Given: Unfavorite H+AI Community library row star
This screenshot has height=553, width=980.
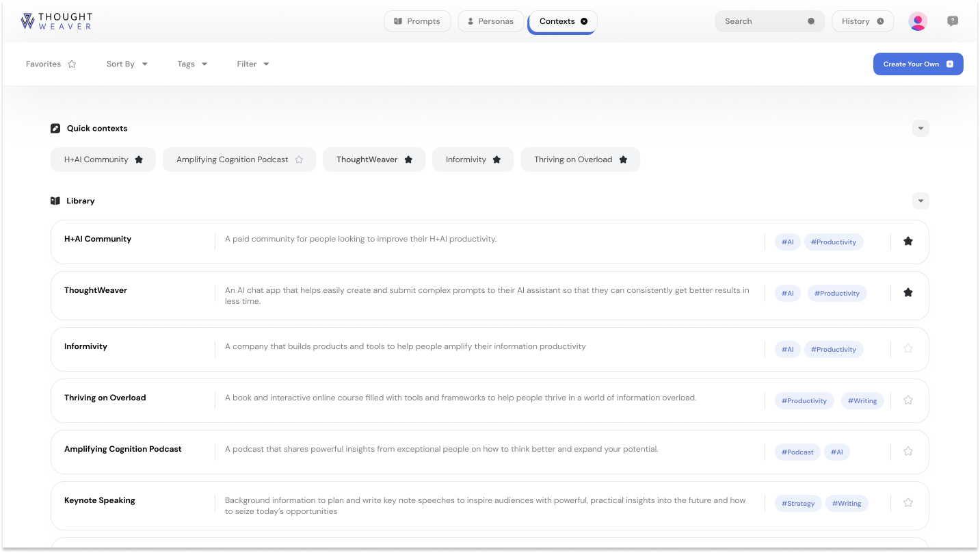Looking at the screenshot, I should 908,241.
